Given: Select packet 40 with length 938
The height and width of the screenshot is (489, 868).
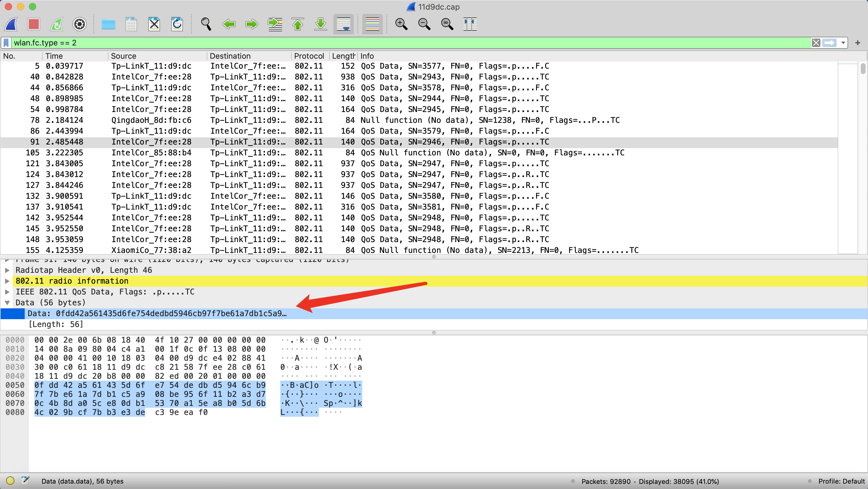Looking at the screenshot, I should (419, 77).
